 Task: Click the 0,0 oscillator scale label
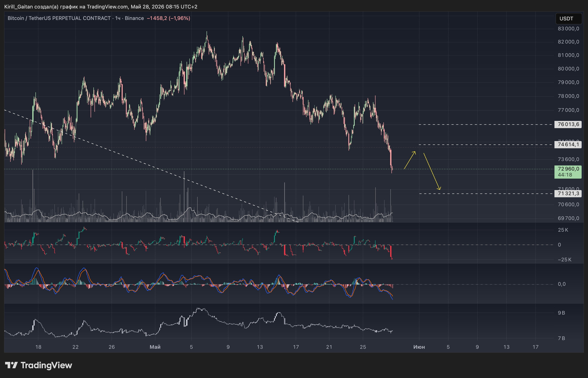(x=561, y=284)
